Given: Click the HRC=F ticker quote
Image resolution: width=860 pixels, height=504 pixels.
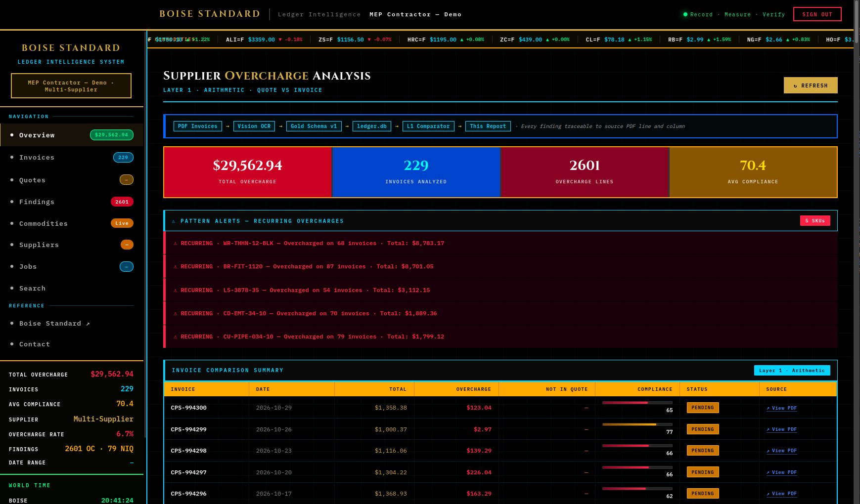Looking at the screenshot, I should click(446, 40).
